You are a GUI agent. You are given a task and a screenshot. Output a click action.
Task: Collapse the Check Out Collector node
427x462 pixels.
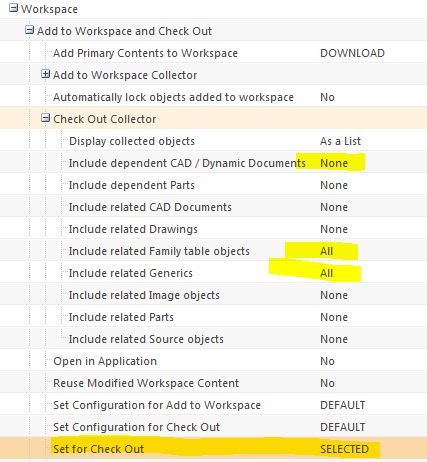[45, 118]
